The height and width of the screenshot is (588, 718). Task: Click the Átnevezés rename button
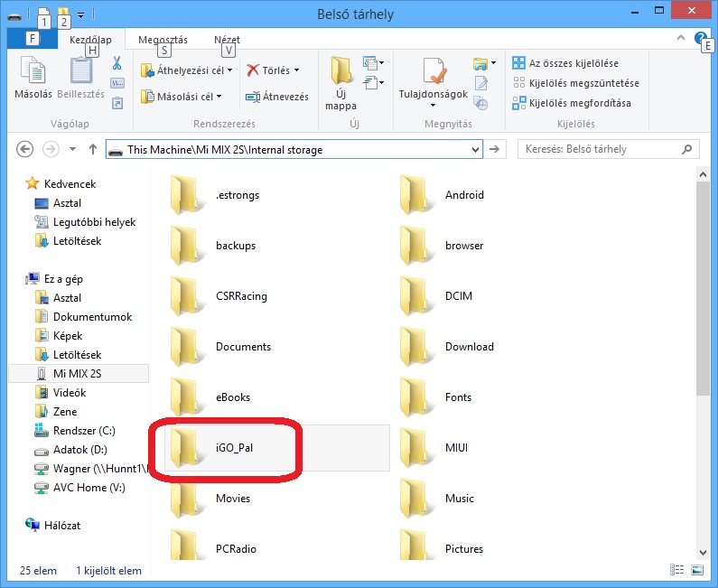[277, 97]
